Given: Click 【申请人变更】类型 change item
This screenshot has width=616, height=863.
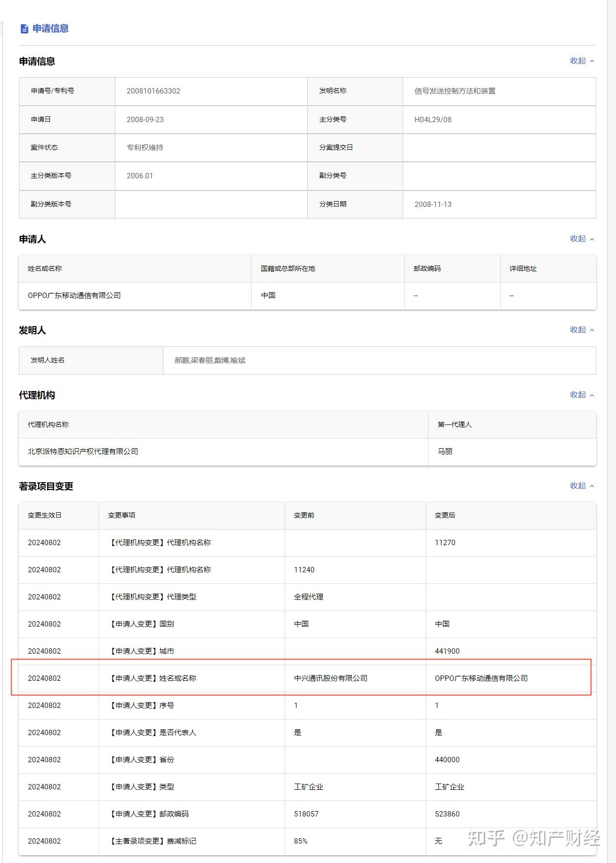Looking at the screenshot, I should [141, 787].
